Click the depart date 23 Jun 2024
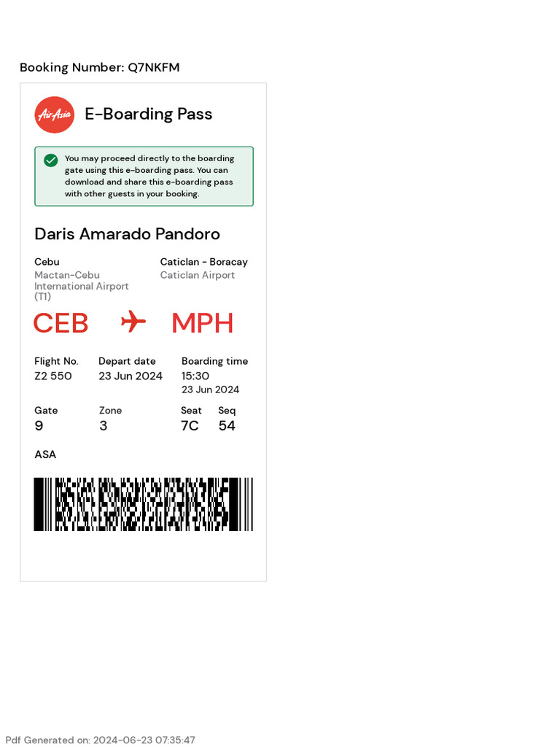 point(131,376)
